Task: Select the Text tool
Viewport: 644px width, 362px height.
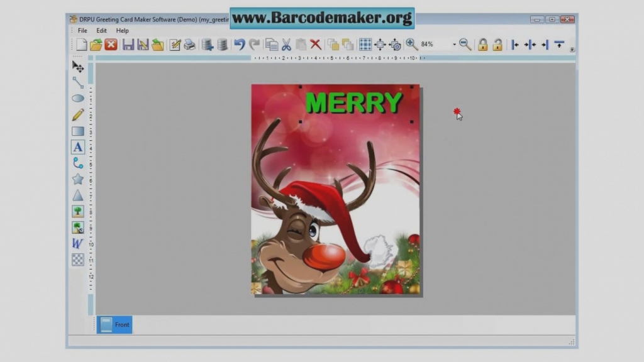Action: pos(77,147)
